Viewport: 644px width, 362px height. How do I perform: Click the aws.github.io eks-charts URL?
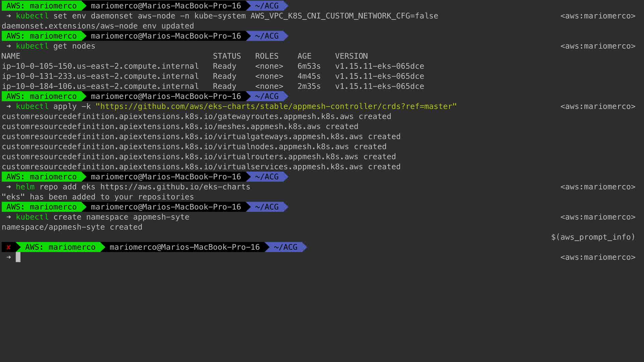pos(175,187)
